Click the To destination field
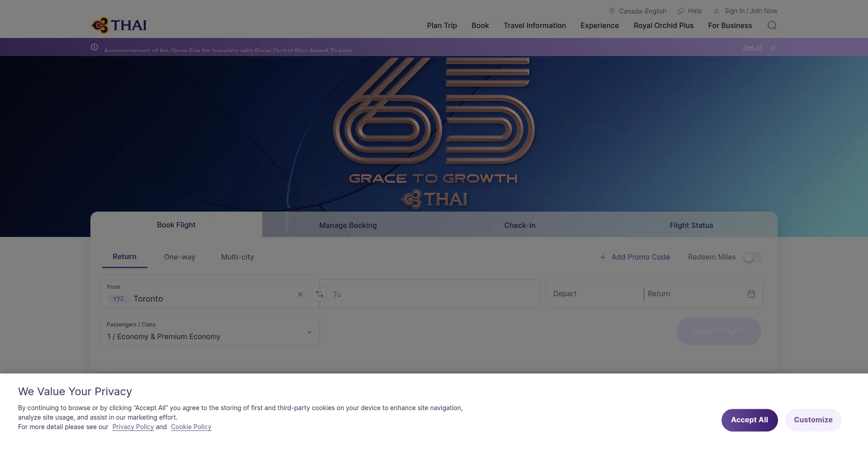 coord(429,294)
